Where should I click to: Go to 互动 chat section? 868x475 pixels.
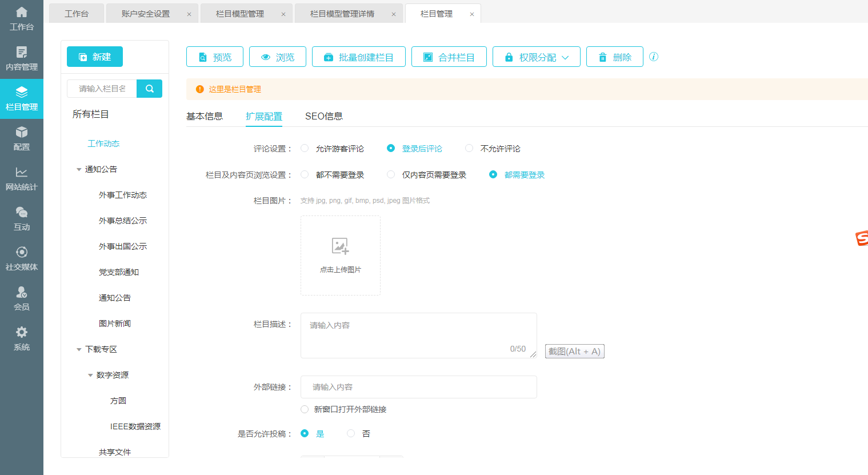pyautogui.click(x=22, y=218)
